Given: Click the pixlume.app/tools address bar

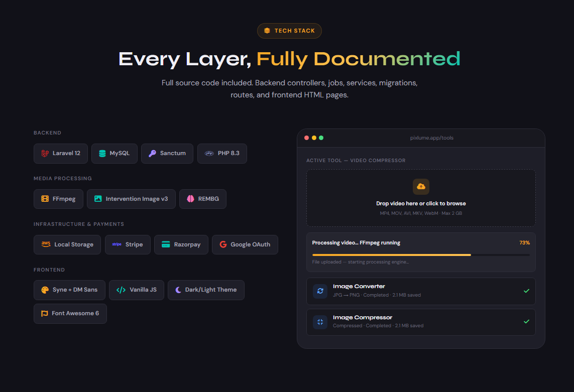Looking at the screenshot, I should point(431,138).
